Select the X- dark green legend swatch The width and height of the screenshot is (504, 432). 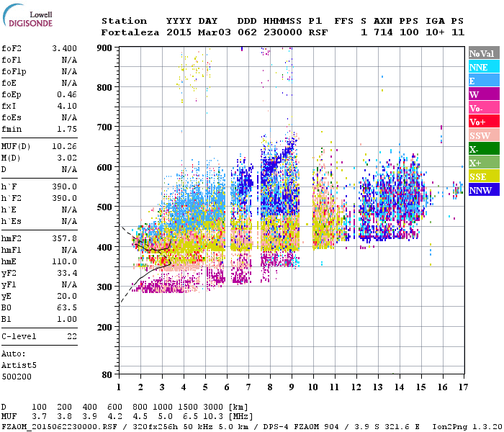484,149
